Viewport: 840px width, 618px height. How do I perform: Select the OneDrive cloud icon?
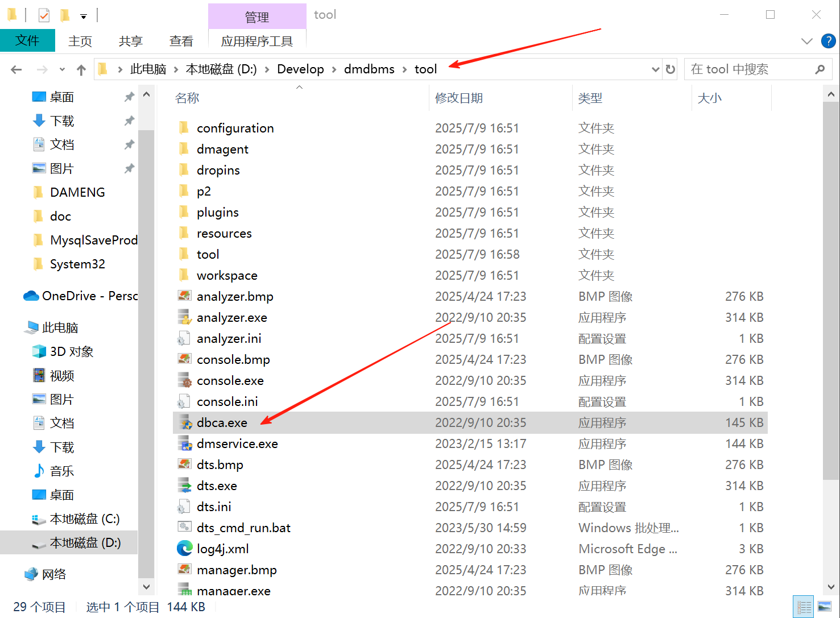(x=31, y=296)
